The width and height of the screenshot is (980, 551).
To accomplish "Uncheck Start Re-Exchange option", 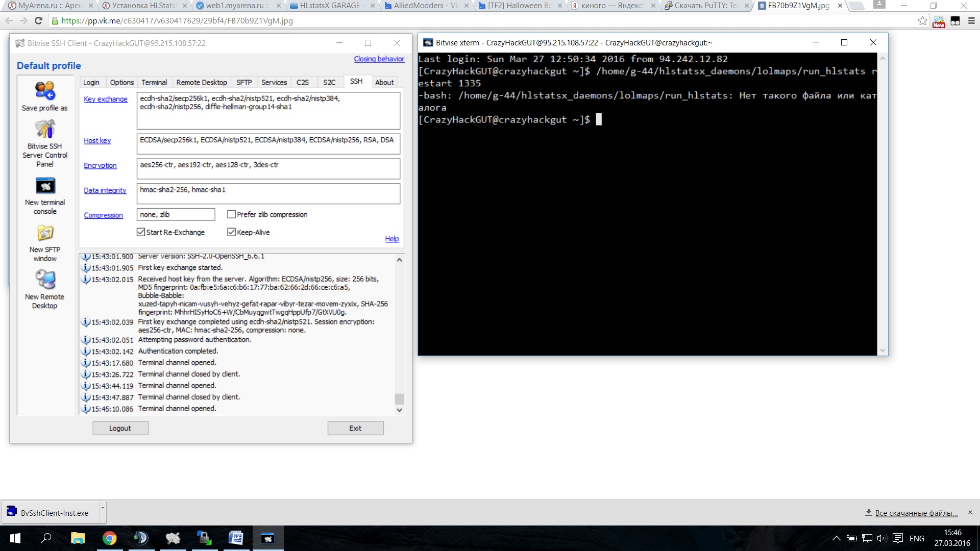I will (x=141, y=232).
